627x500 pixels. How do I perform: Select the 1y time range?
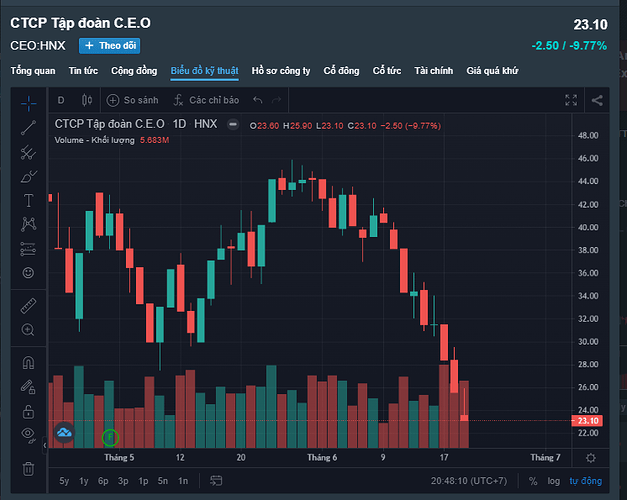[x=84, y=481]
